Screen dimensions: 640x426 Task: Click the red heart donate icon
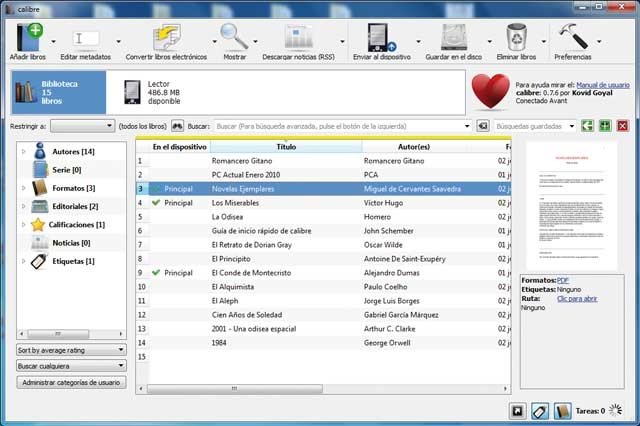tap(490, 92)
